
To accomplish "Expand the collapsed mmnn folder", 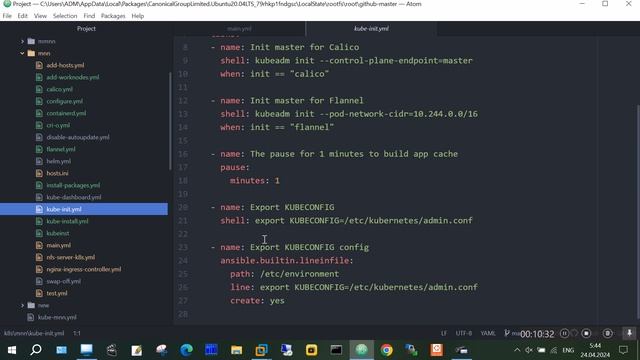I will tap(22, 41).
